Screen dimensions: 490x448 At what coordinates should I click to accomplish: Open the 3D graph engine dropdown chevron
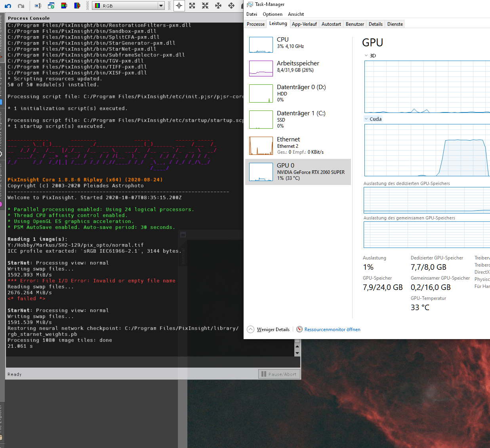pos(366,55)
